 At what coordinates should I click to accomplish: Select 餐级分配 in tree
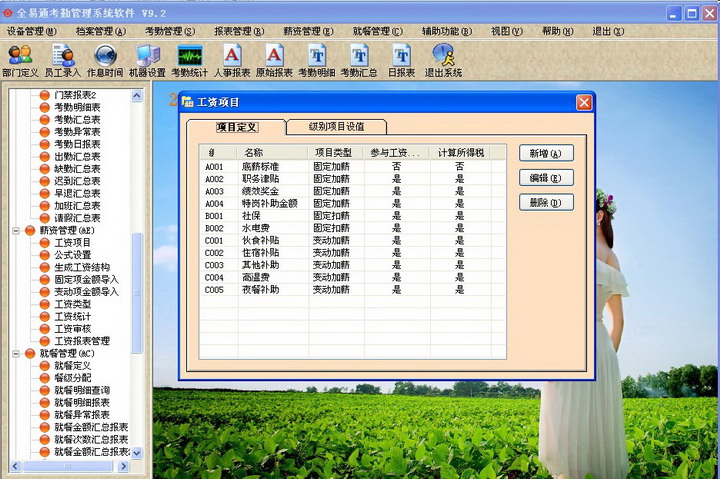[73, 378]
